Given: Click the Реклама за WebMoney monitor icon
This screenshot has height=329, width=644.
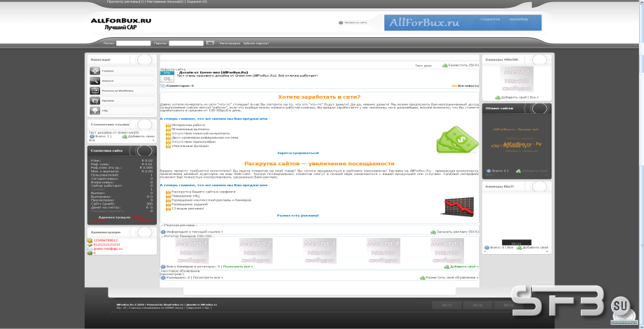Looking at the screenshot, I should 95,91.
